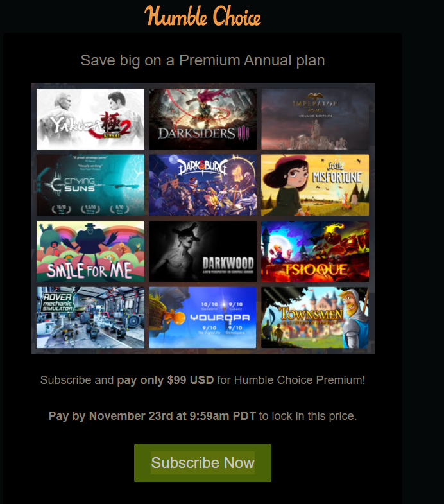Select the Smile For Me thumbnail

pos(90,251)
